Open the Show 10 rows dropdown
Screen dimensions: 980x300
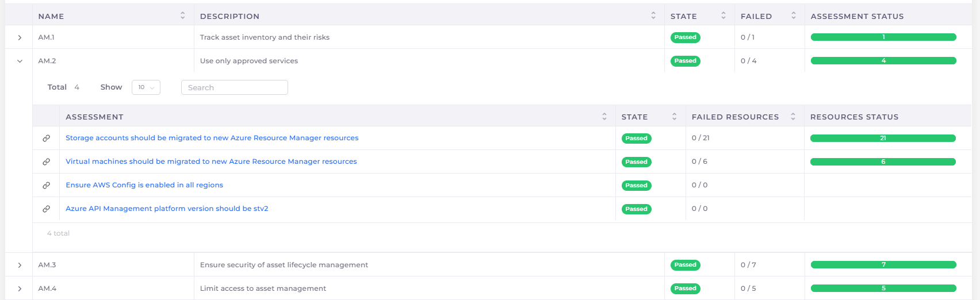146,87
